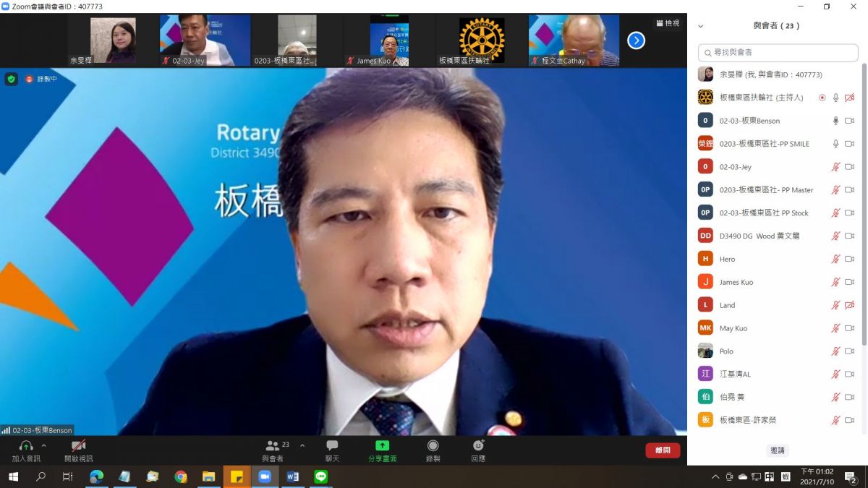Click the green Share Screen (分享畫面) icon
Screen dimensions: 868x488
click(382, 445)
